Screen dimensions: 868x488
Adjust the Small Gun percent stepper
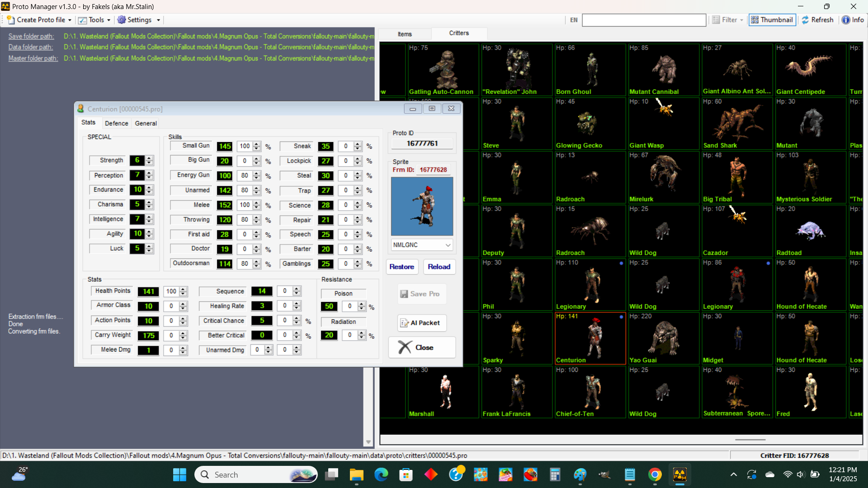[x=257, y=146]
